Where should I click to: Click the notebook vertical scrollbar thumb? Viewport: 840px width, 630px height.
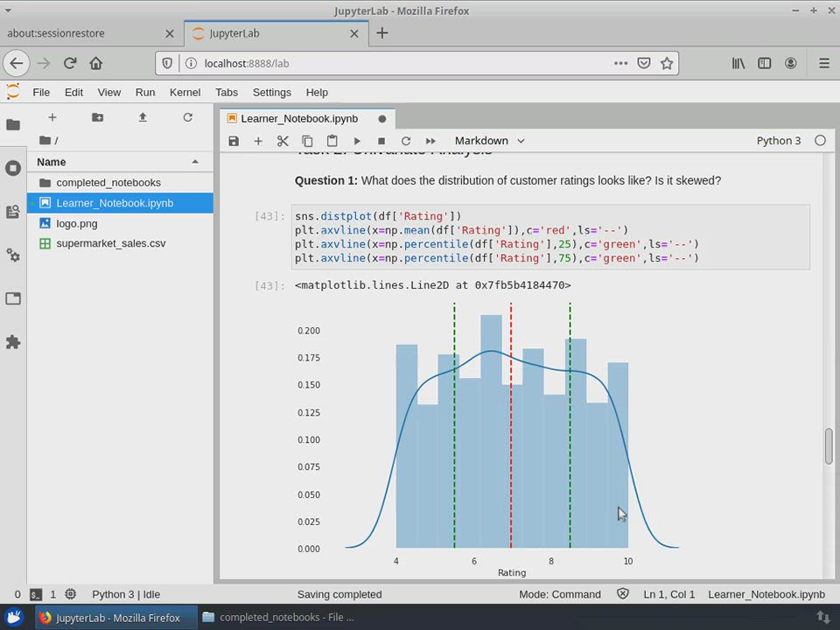(x=828, y=446)
